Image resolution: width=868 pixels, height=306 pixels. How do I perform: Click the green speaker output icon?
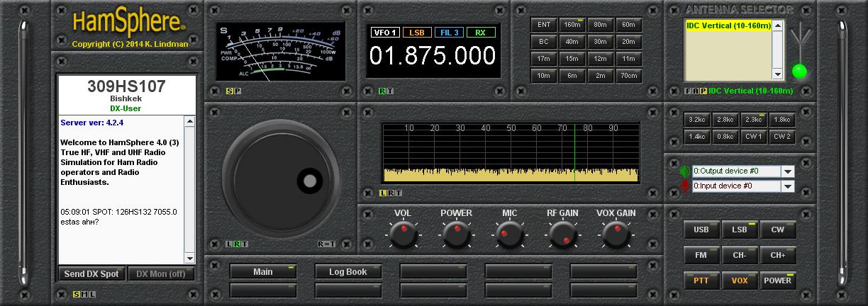[684, 171]
